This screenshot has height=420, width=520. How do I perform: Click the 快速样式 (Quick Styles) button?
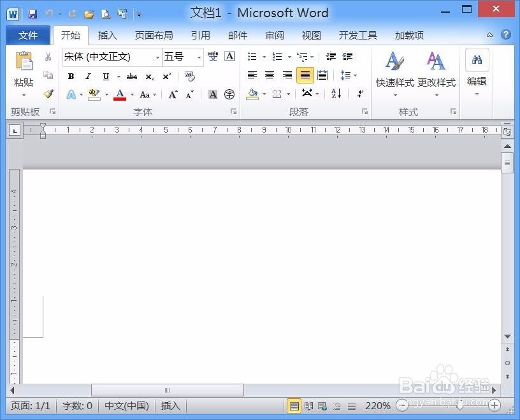point(395,74)
